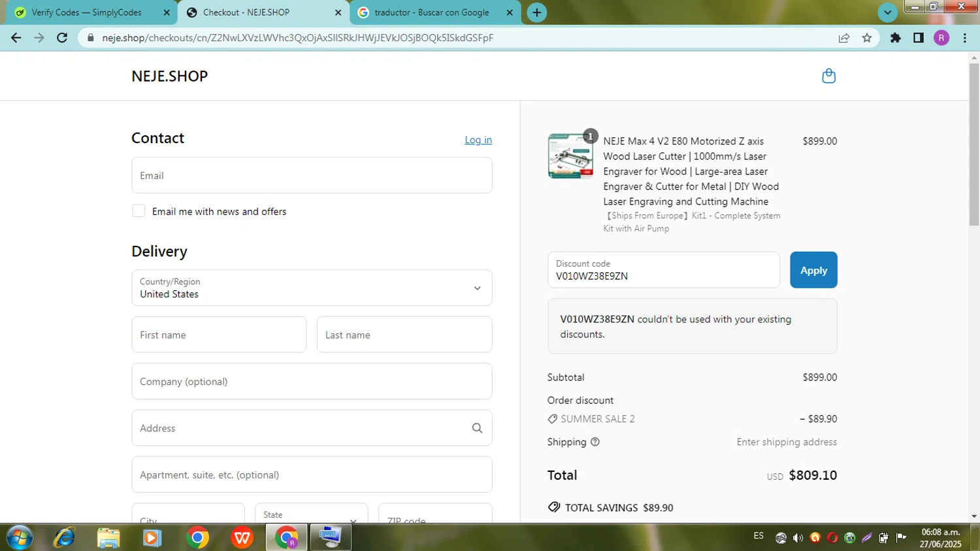Image resolution: width=980 pixels, height=551 pixels.
Task: Click the site lock icon in address bar
Action: (91, 38)
